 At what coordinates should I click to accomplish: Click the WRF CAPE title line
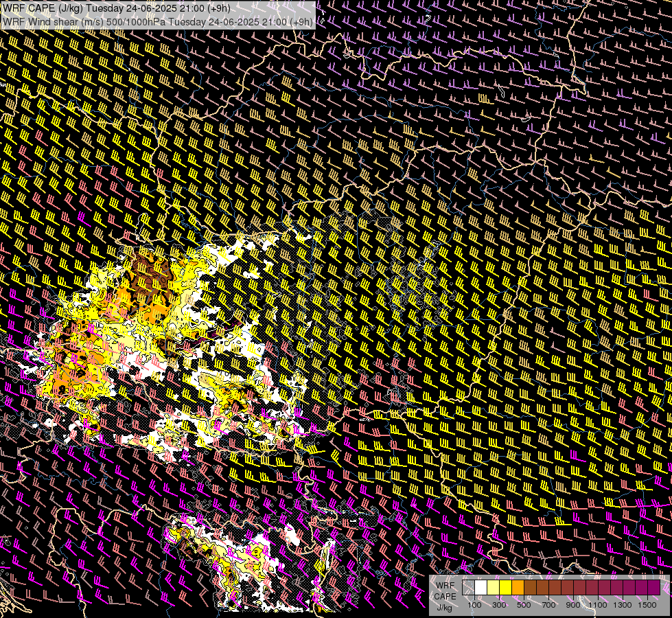click(117, 8)
